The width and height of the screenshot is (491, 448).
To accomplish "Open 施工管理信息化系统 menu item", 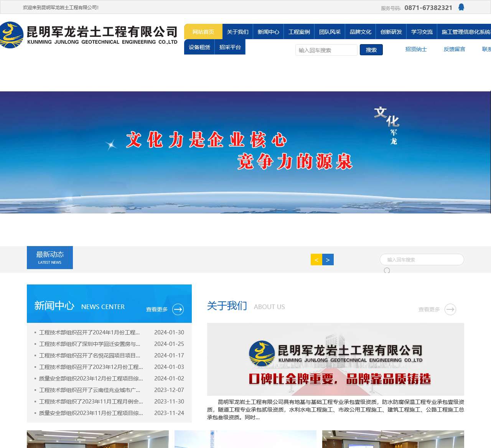I will pyautogui.click(x=465, y=32).
